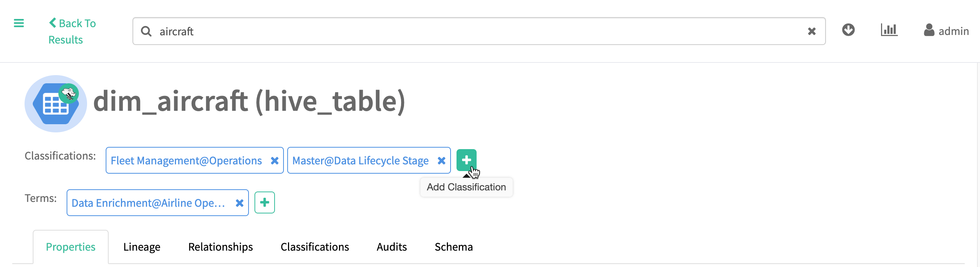Click the add term plus button
This screenshot has width=980, height=267.
click(x=265, y=203)
